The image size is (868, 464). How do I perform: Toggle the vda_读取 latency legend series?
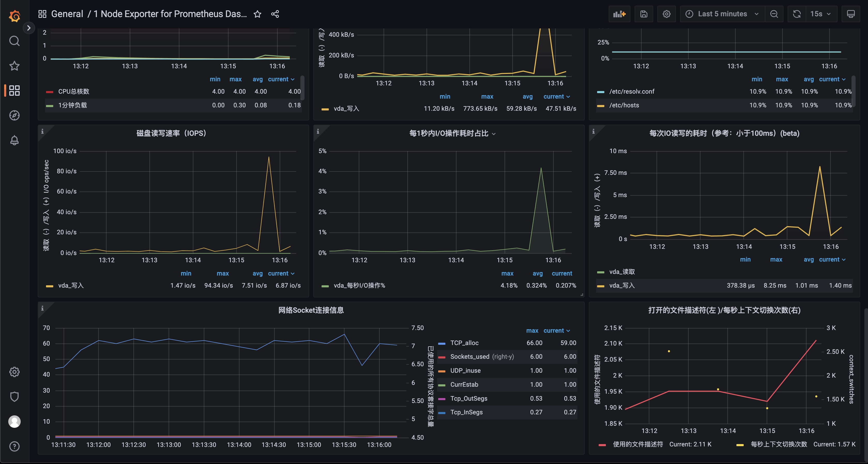622,272
